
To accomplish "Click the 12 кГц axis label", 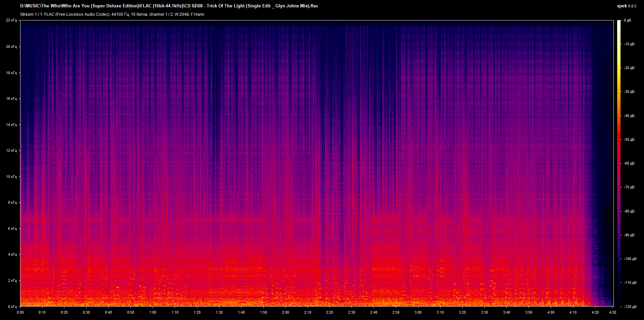I will click(x=11, y=150).
